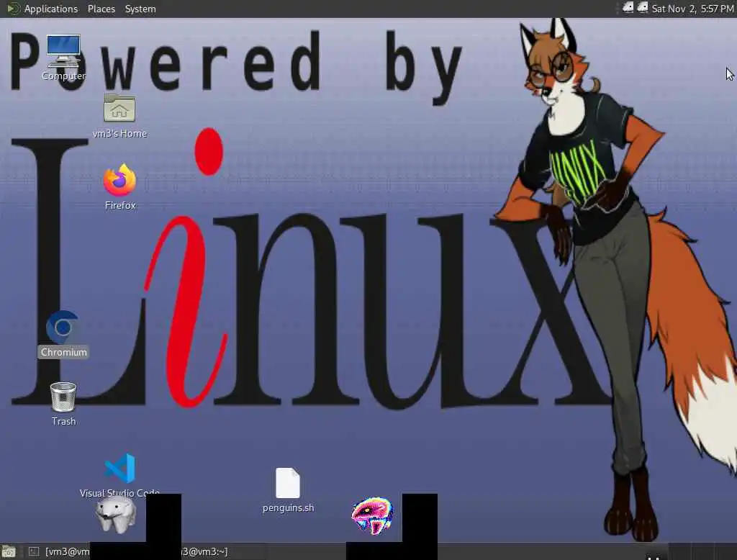Select the polar bear desktop icon
This screenshot has height=560, width=737.
point(116,515)
